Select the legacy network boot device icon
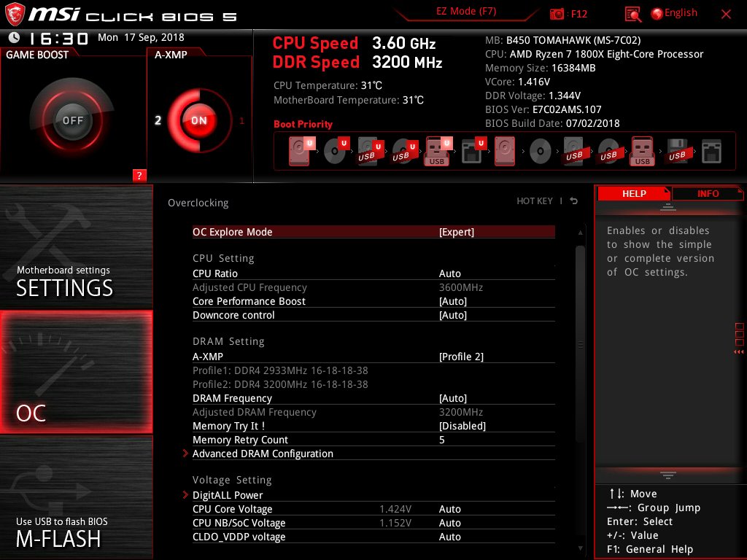 point(711,152)
